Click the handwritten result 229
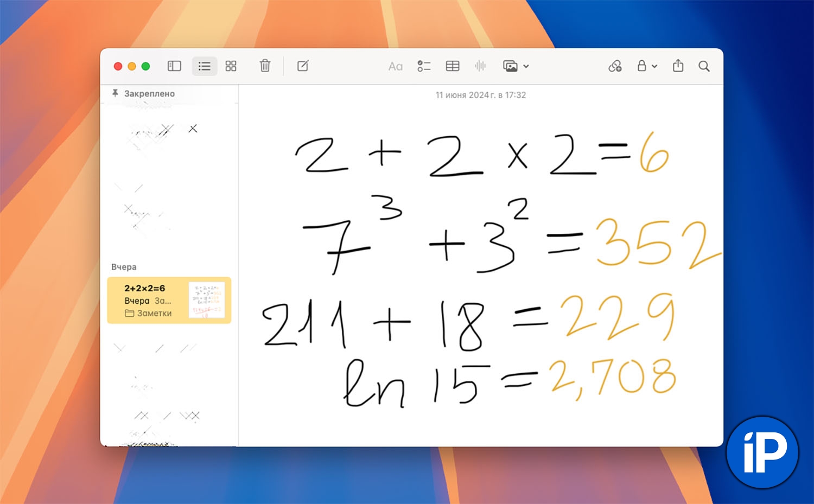The width and height of the screenshot is (814, 504). pyautogui.click(x=617, y=316)
